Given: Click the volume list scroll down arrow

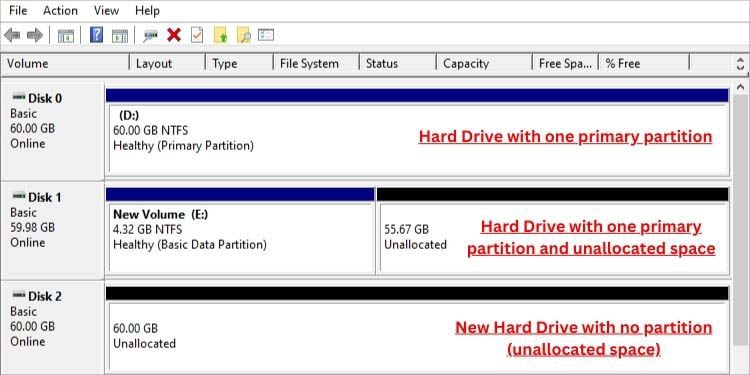Looking at the screenshot, I should tap(741, 67).
